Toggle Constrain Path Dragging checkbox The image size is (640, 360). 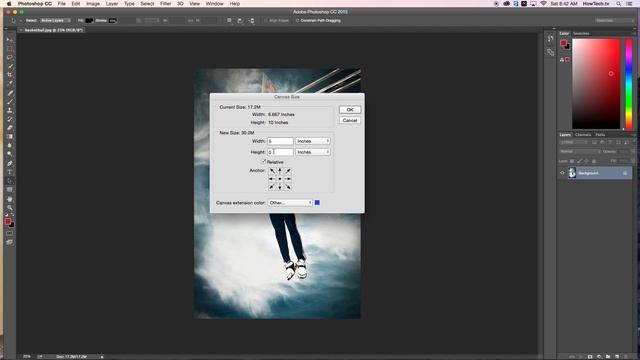[x=297, y=20]
